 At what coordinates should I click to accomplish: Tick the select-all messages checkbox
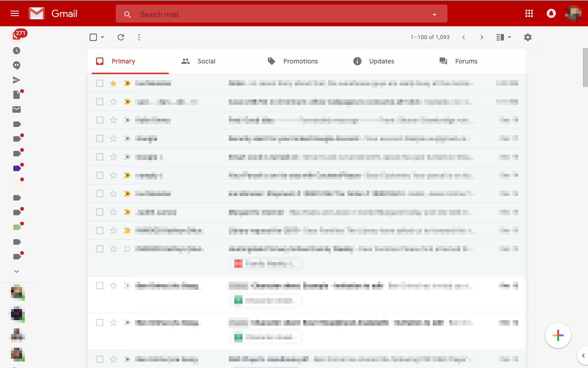(x=93, y=37)
